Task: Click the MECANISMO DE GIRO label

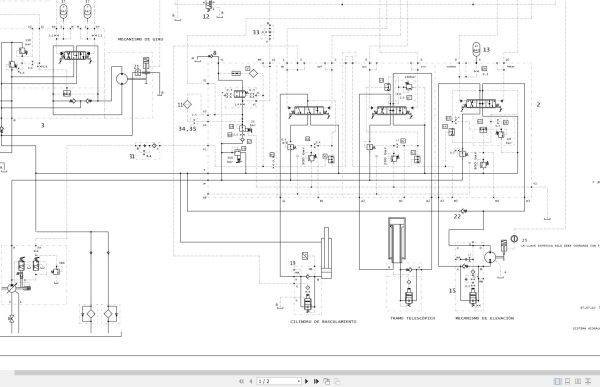Action: (140, 39)
